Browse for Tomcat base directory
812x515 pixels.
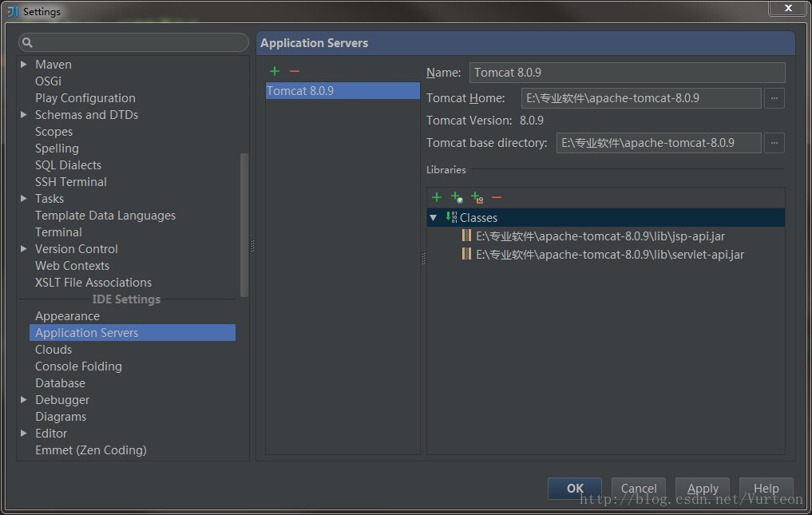point(774,143)
